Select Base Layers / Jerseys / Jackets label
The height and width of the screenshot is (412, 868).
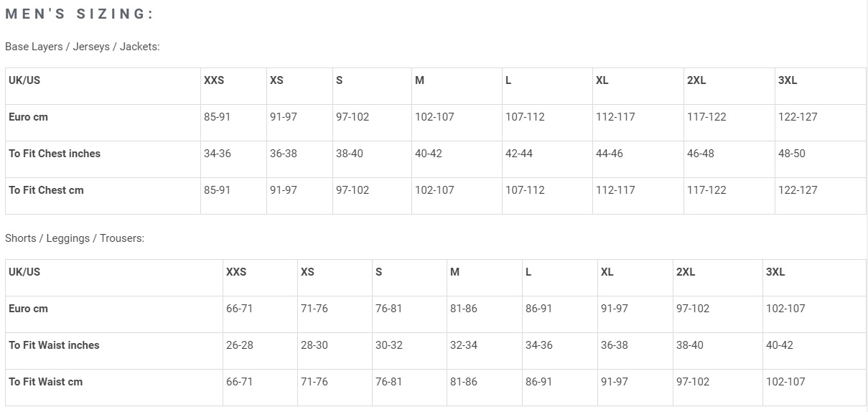82,47
